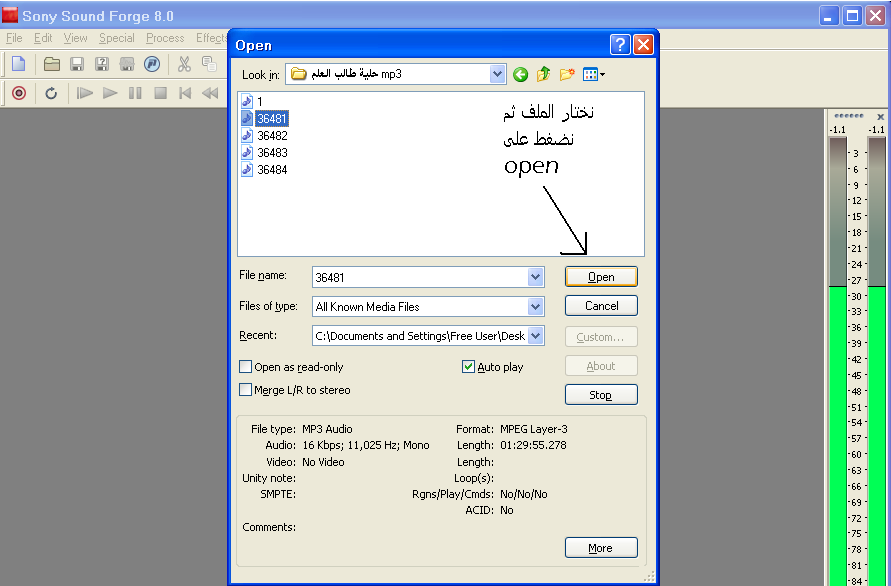Click the New file icon in toolbar
891x586 pixels.
coord(19,64)
